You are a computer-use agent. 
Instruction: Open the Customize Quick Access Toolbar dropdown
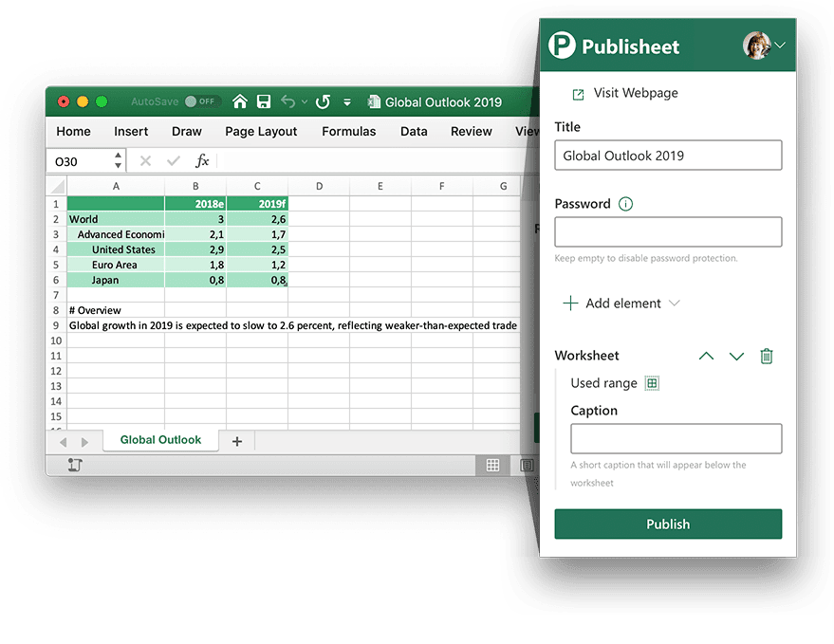(x=347, y=102)
